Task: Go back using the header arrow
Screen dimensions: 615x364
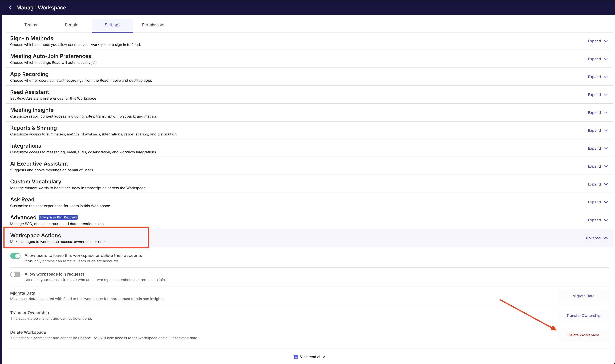Action: point(10,8)
